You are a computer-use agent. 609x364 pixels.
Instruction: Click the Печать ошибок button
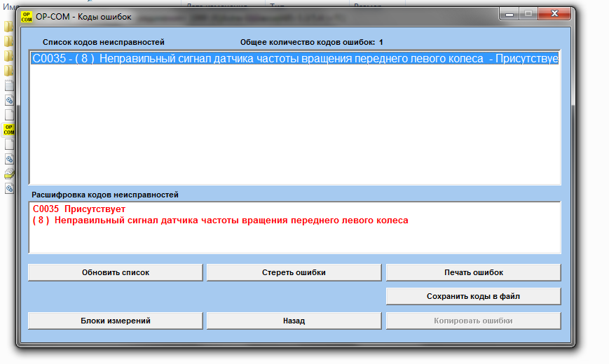[x=474, y=272]
